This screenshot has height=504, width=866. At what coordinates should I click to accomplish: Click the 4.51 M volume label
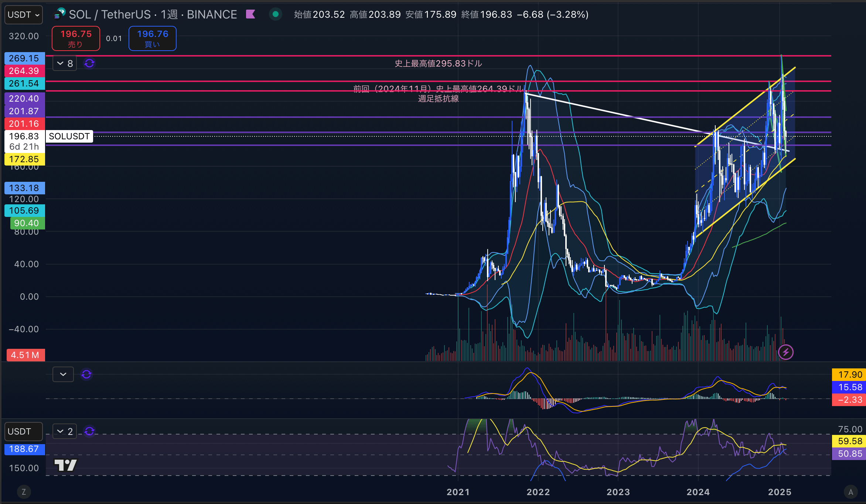pyautogui.click(x=25, y=355)
